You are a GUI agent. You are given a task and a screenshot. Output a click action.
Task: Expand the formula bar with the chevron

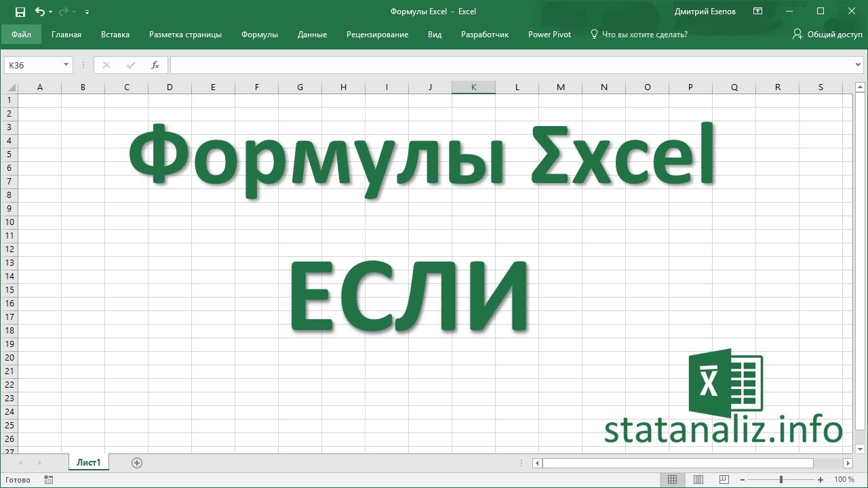click(x=859, y=65)
